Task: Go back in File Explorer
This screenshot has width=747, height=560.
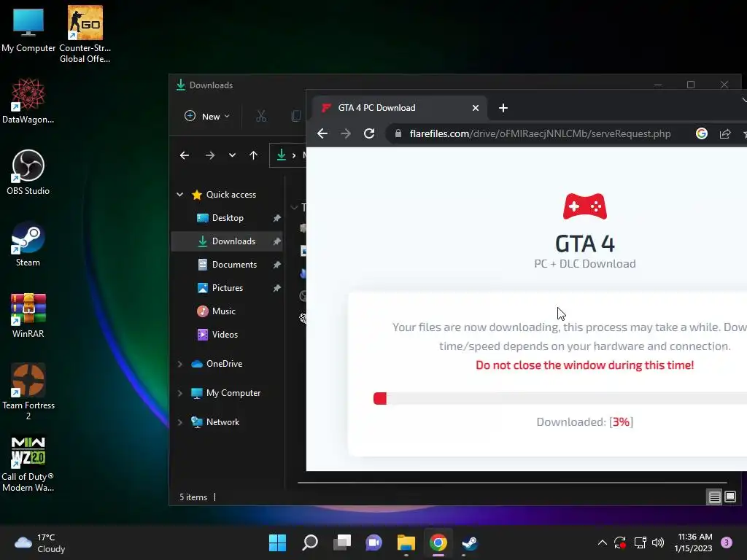Action: pos(185,155)
